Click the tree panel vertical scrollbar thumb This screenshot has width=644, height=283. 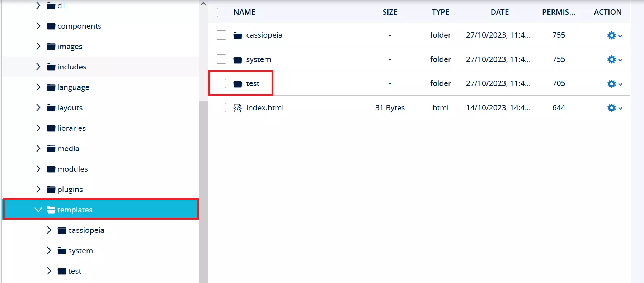tap(203, 192)
